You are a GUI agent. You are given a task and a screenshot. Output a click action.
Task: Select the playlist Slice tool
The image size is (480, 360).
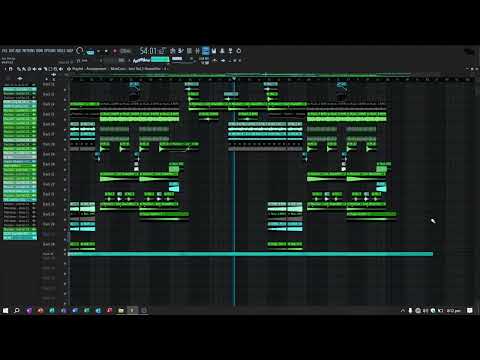tap(45, 69)
